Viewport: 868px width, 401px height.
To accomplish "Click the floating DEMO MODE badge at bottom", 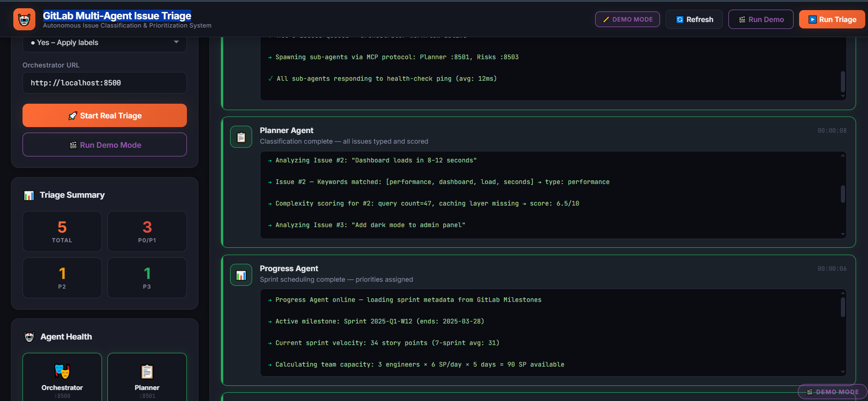I will point(833,392).
